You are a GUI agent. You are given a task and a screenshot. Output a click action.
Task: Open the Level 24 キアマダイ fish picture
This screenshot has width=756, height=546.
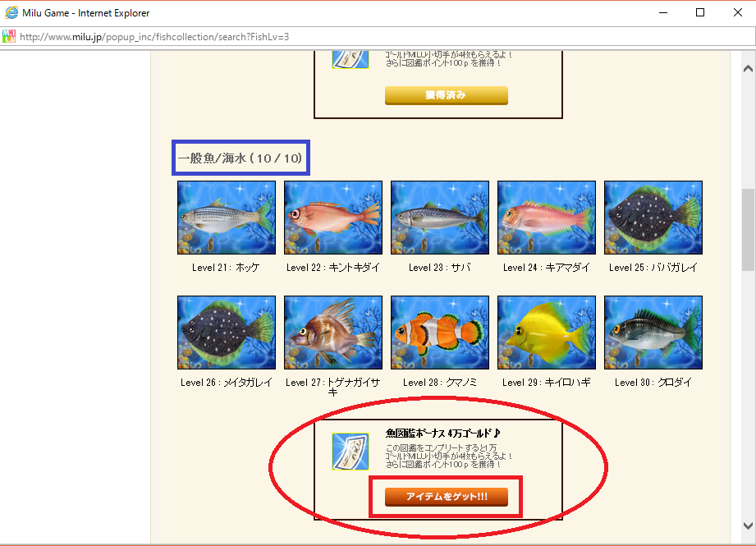point(547,218)
